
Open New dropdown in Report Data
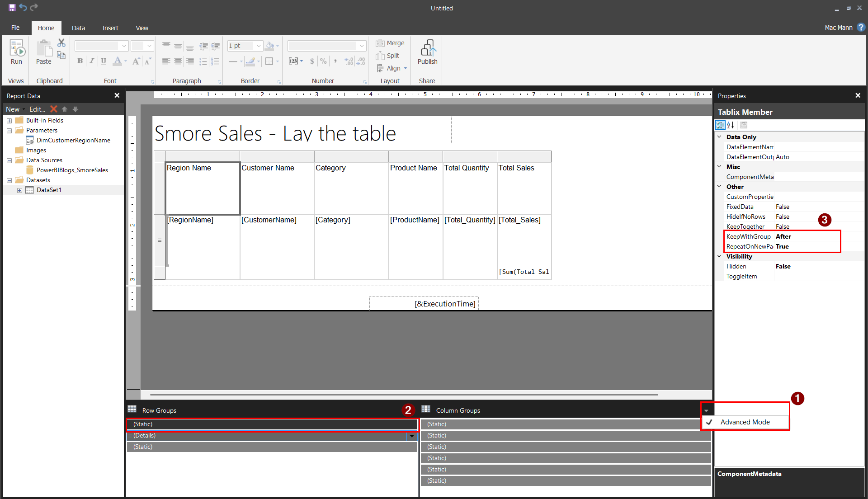pos(15,109)
